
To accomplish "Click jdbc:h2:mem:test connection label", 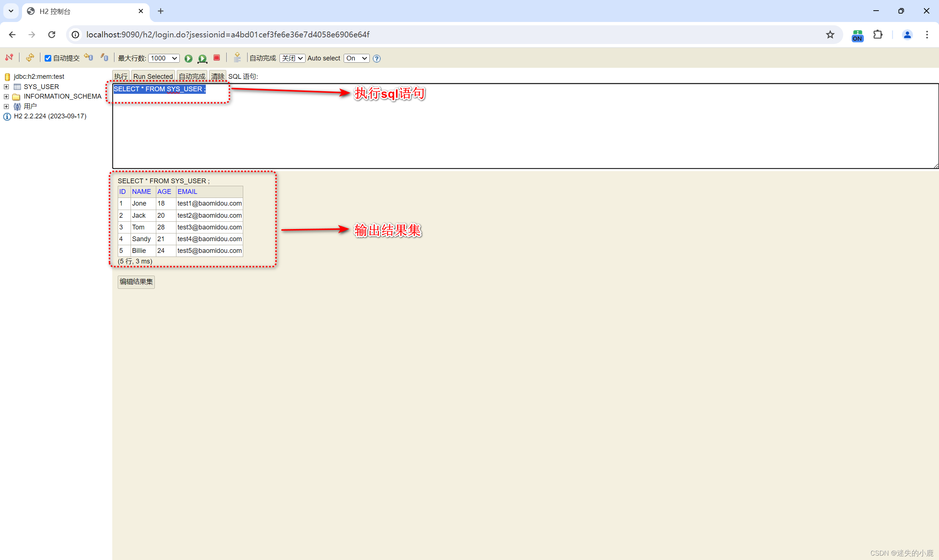I will (39, 77).
